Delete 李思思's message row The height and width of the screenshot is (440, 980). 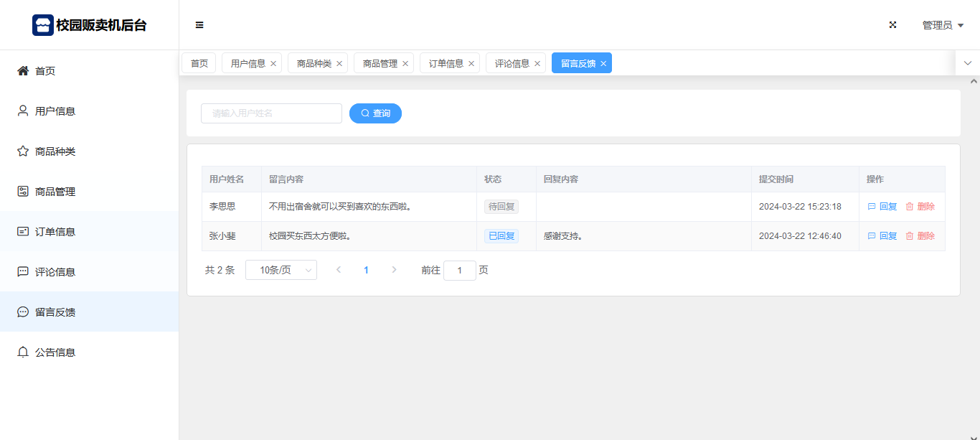click(920, 207)
